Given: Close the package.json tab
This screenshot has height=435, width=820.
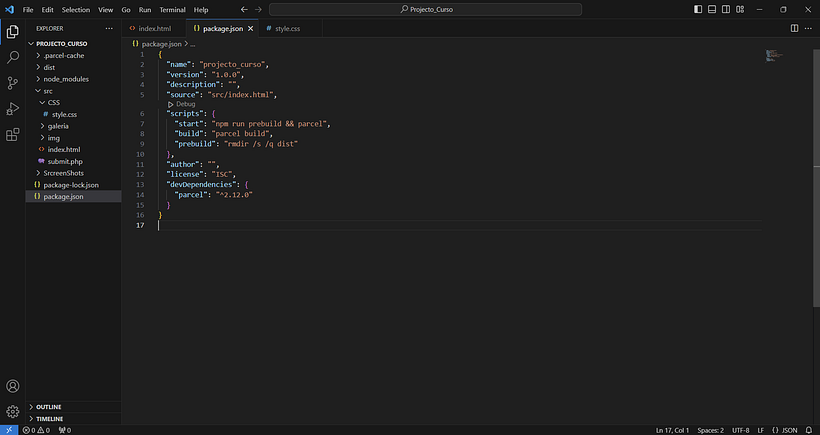Looking at the screenshot, I should pos(250,29).
